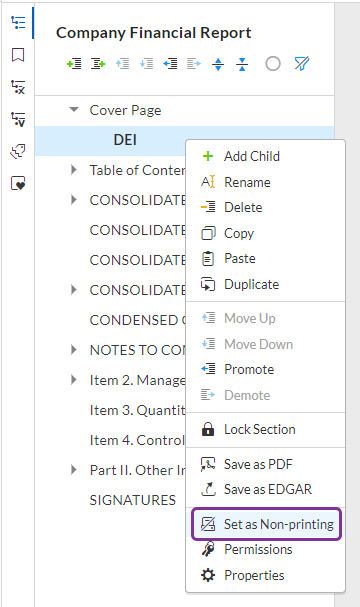Click the expand all sections icon
Viewport: 360px width, 607px height.
218,64
